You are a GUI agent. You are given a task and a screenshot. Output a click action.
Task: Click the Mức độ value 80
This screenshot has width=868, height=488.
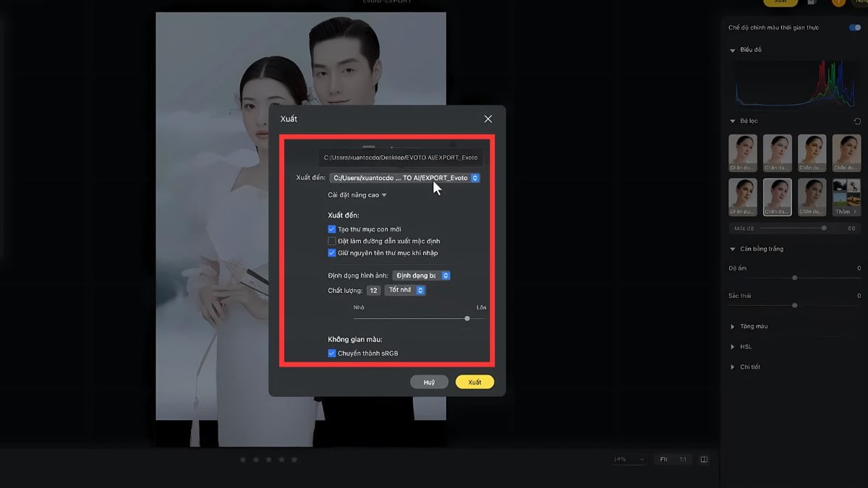pyautogui.click(x=851, y=228)
